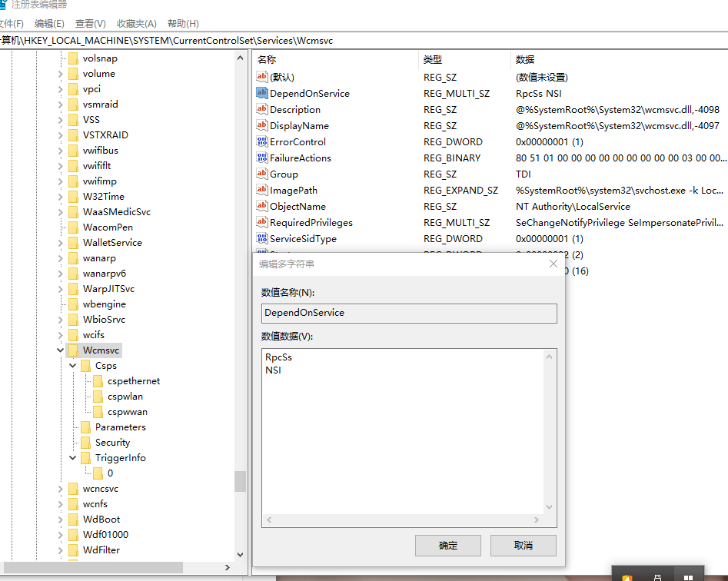
Task: Confirm the dialog with 确定
Action: [448, 546]
